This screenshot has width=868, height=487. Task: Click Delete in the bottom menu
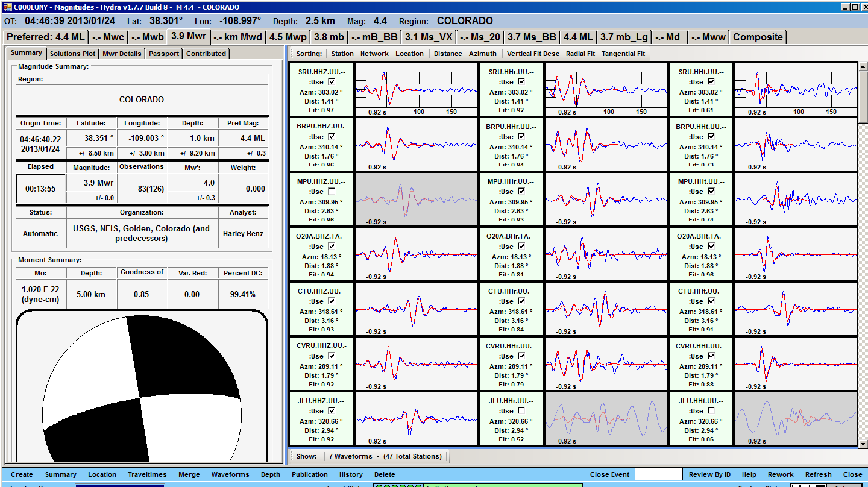[x=385, y=474]
